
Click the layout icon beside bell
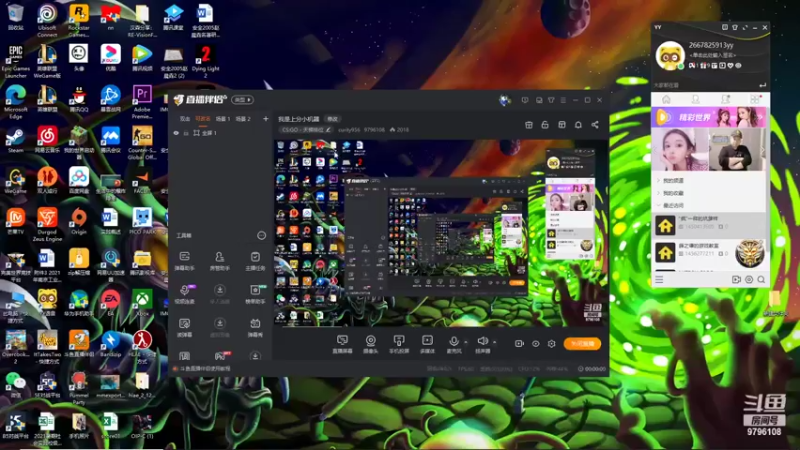pyautogui.click(x=562, y=124)
